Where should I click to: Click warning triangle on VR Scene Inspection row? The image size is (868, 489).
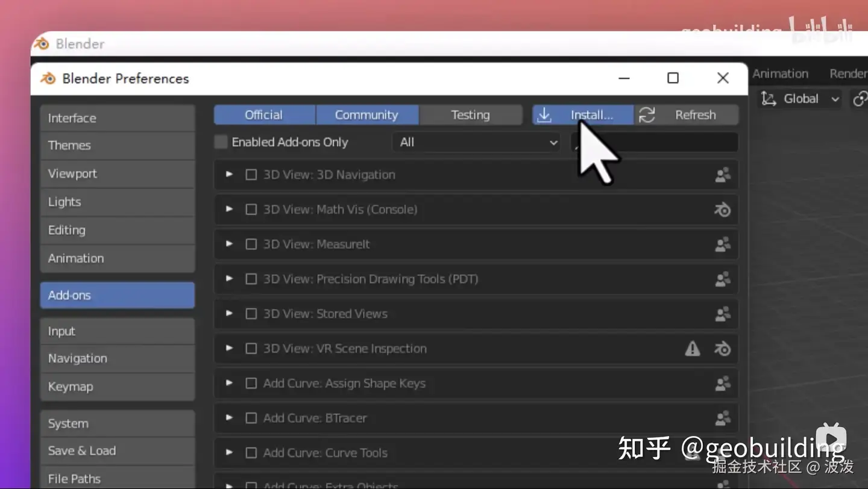693,349
